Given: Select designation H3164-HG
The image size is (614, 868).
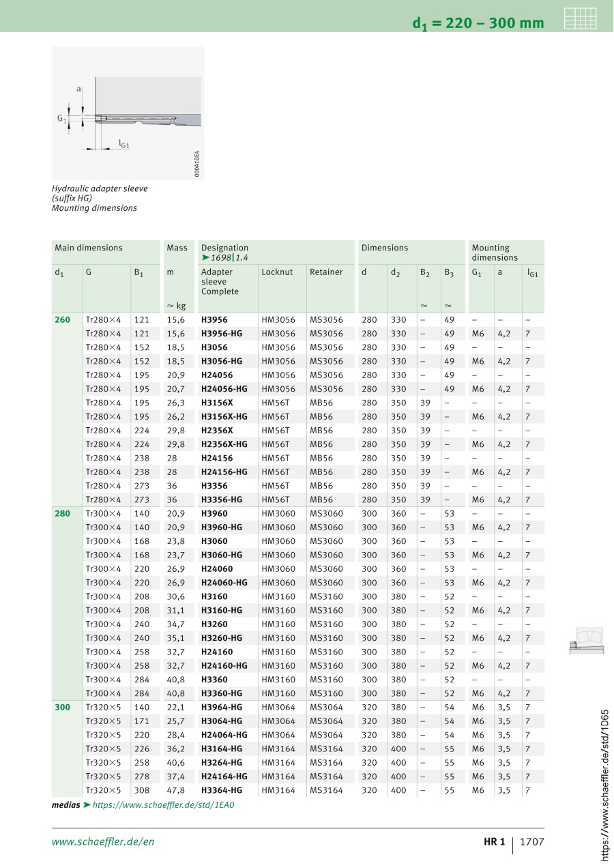Looking at the screenshot, I should (222, 749).
